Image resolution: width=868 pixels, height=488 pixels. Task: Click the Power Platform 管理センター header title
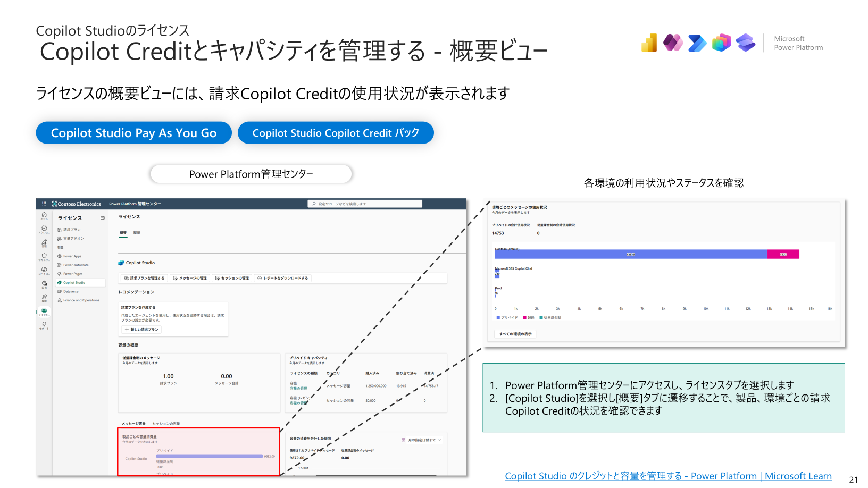[135, 204]
